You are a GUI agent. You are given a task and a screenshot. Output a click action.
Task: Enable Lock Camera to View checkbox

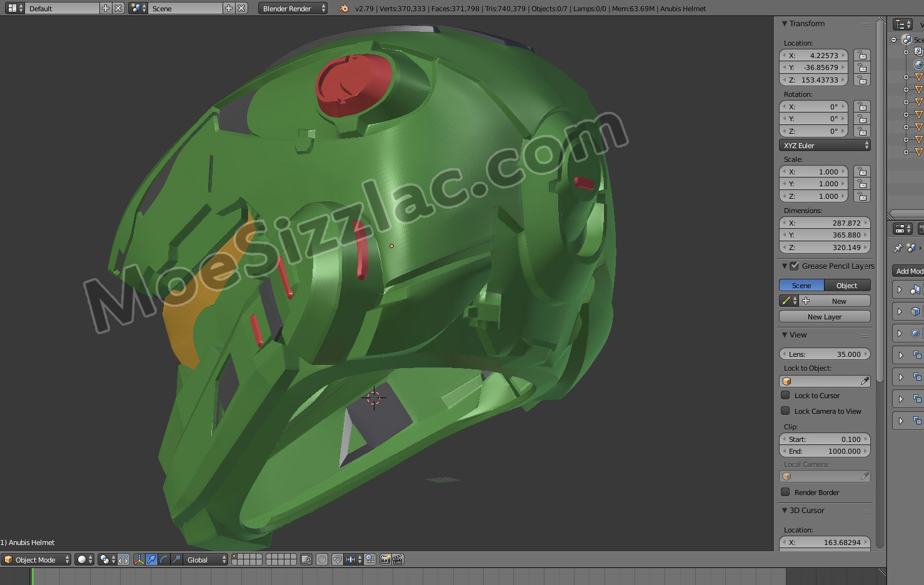click(x=785, y=411)
